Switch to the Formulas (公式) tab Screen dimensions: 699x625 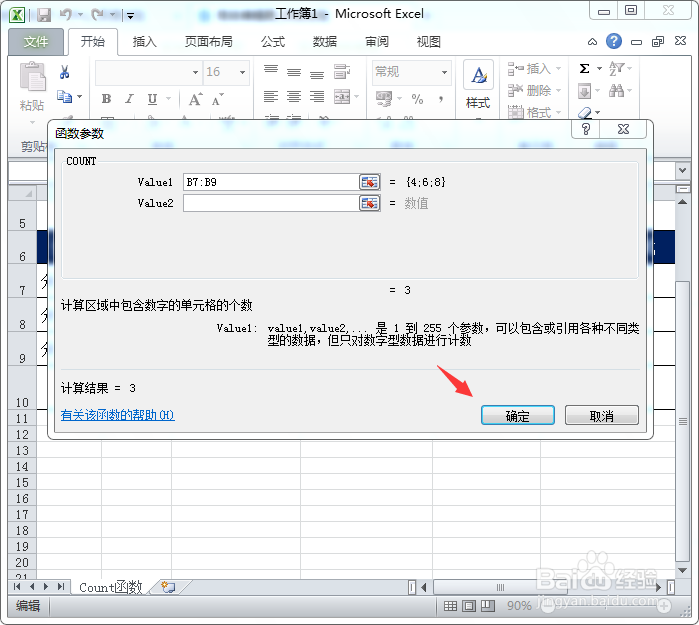point(273,42)
